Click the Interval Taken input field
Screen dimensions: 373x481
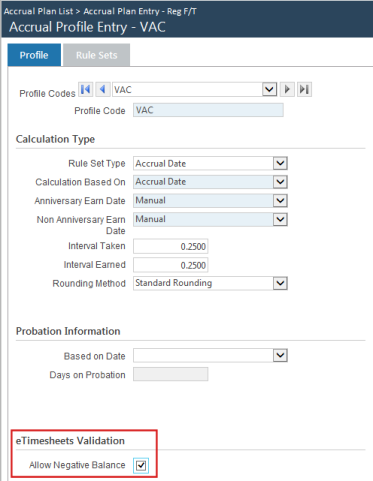(x=171, y=246)
